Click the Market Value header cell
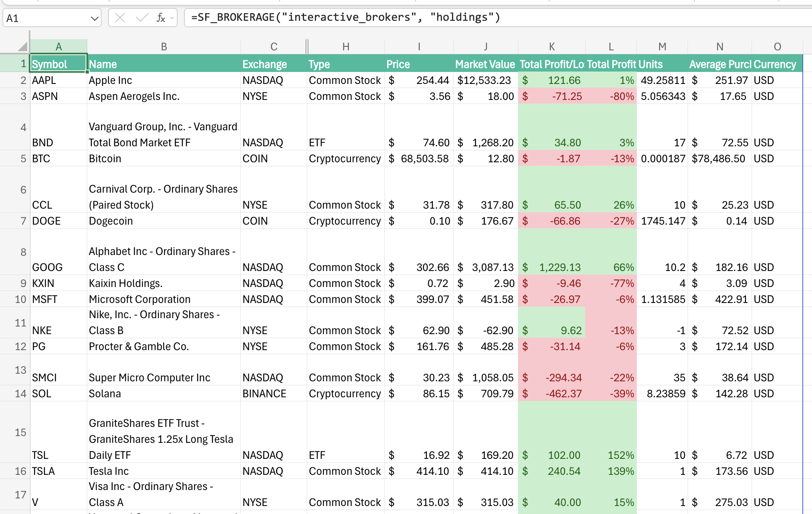This screenshot has height=514, width=812. [x=486, y=64]
